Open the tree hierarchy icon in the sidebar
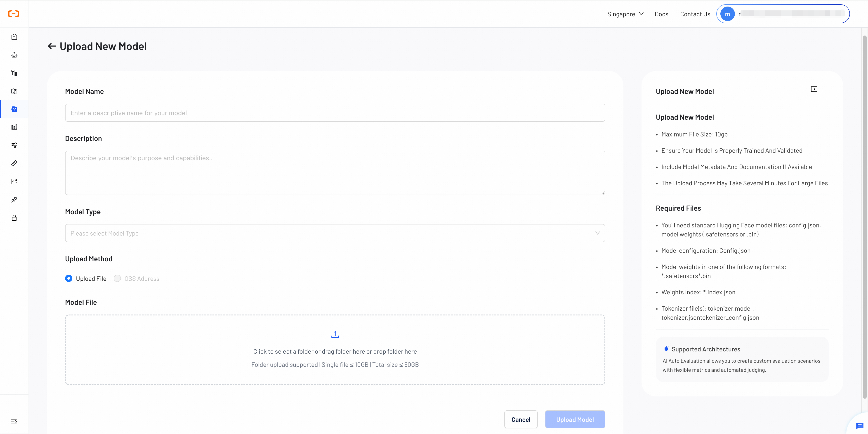This screenshot has width=868, height=434. coord(14,73)
